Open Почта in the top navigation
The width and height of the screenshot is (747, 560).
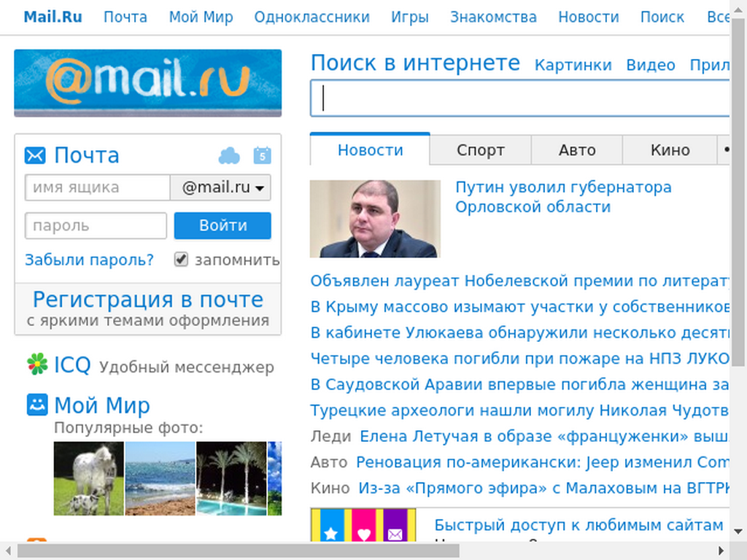pos(125,17)
